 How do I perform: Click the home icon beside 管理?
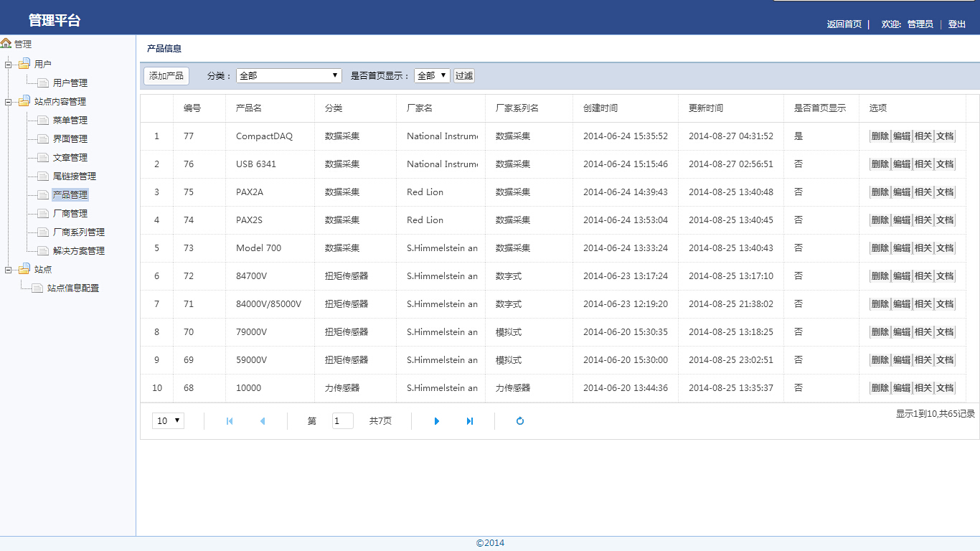pos(6,43)
